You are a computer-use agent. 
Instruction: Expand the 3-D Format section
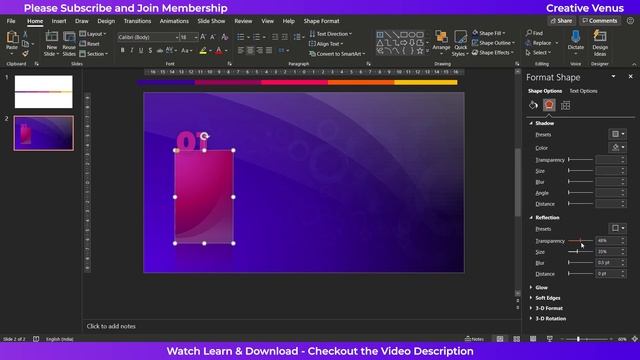(x=531, y=308)
